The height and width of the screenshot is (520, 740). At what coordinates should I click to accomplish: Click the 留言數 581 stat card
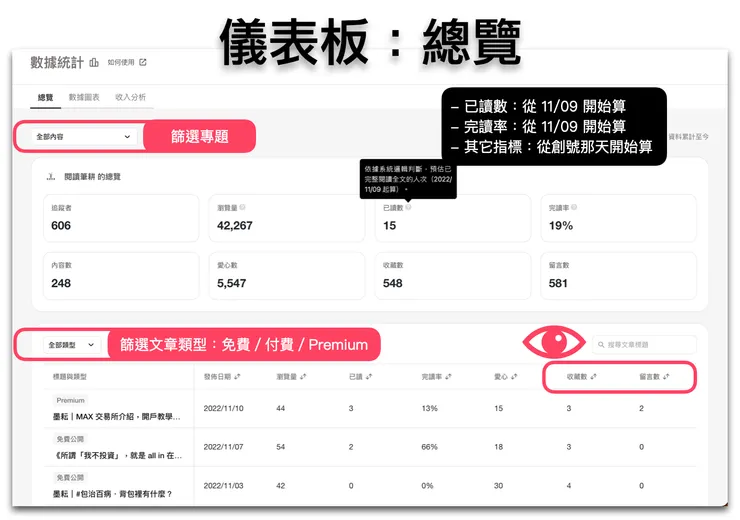pyautogui.click(x=619, y=276)
